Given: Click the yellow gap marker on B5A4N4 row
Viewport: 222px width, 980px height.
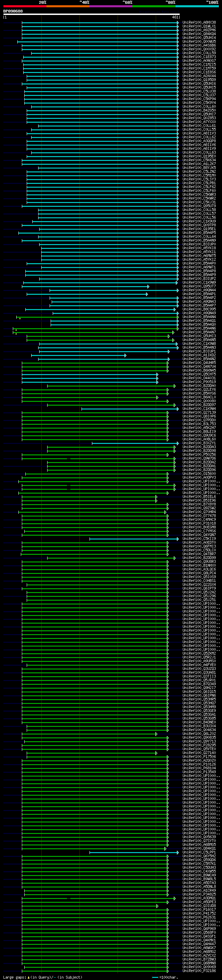Looking at the screenshot, I should [x=20, y=318].
